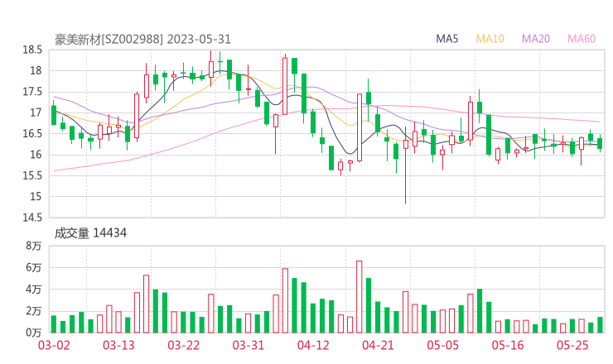613x364 pixels.
Task: Click the 成交量 14434 volume label
Action: coord(90,233)
